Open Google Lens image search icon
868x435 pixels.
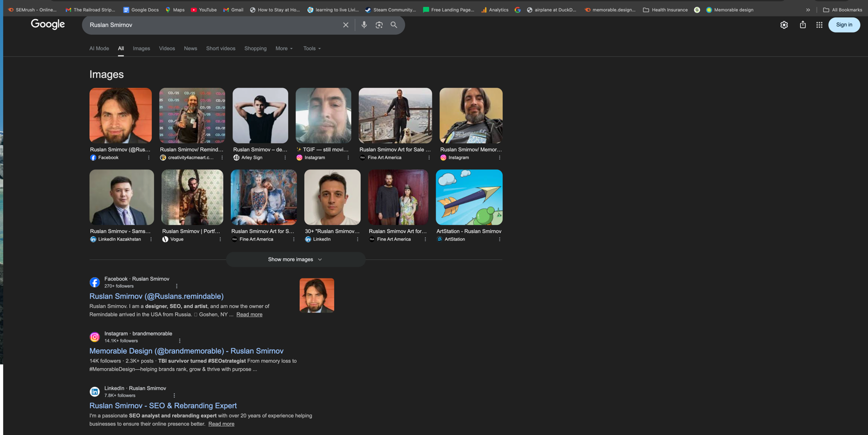[x=379, y=25]
